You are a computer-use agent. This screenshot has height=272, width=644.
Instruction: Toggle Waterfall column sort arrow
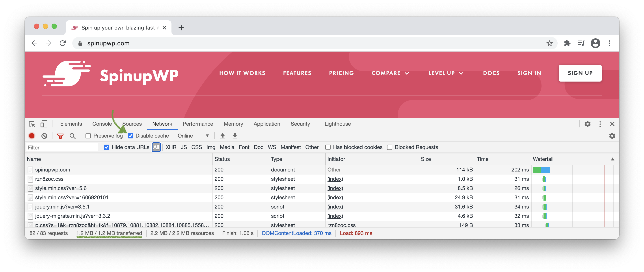612,159
